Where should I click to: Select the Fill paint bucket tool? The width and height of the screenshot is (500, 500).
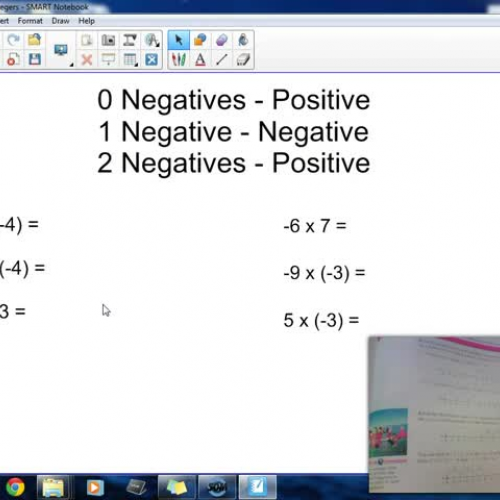[243, 40]
